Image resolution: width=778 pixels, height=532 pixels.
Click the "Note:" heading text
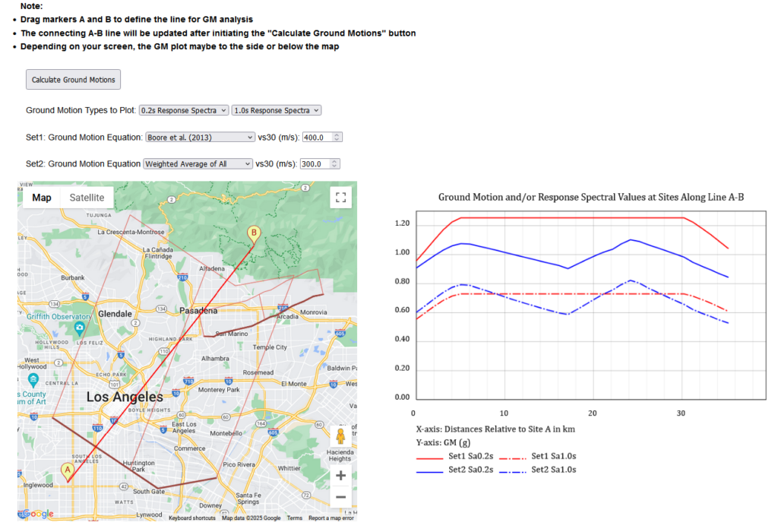click(31, 6)
